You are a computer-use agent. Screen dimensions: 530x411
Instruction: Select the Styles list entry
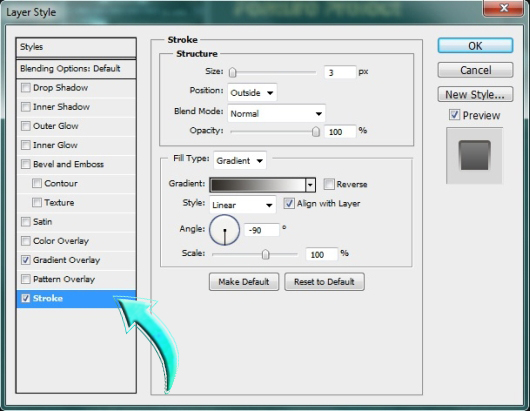(x=76, y=47)
